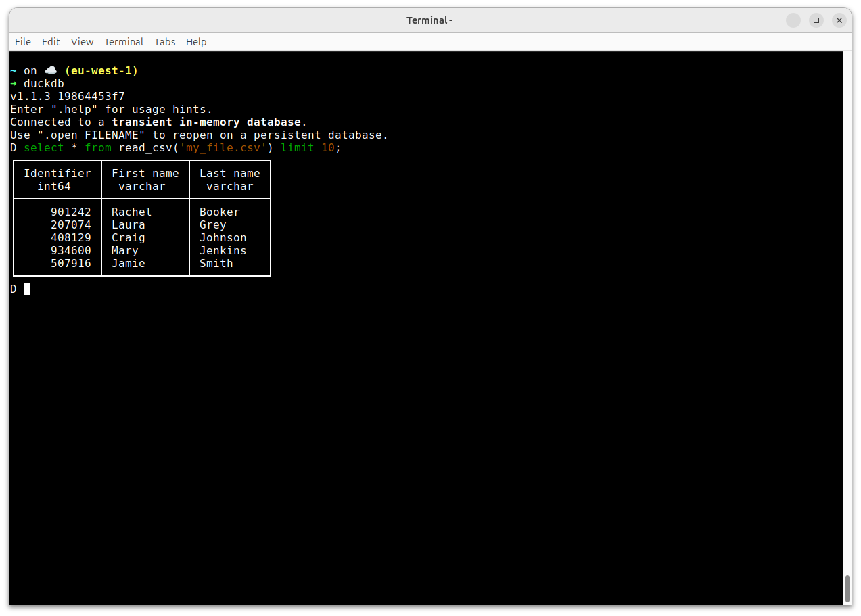Click the first name Rachel

pyautogui.click(x=132, y=212)
